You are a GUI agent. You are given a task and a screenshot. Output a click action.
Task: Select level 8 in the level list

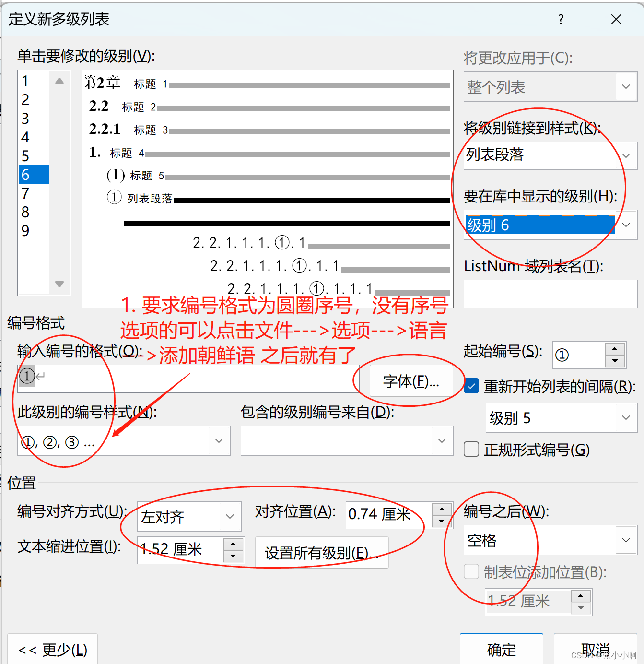[34, 212]
